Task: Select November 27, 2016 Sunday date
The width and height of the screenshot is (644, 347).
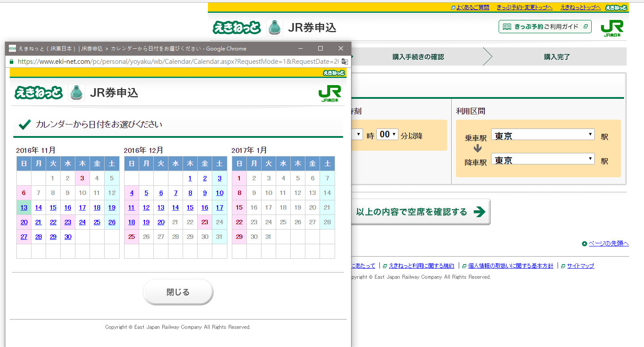Action: click(x=24, y=237)
